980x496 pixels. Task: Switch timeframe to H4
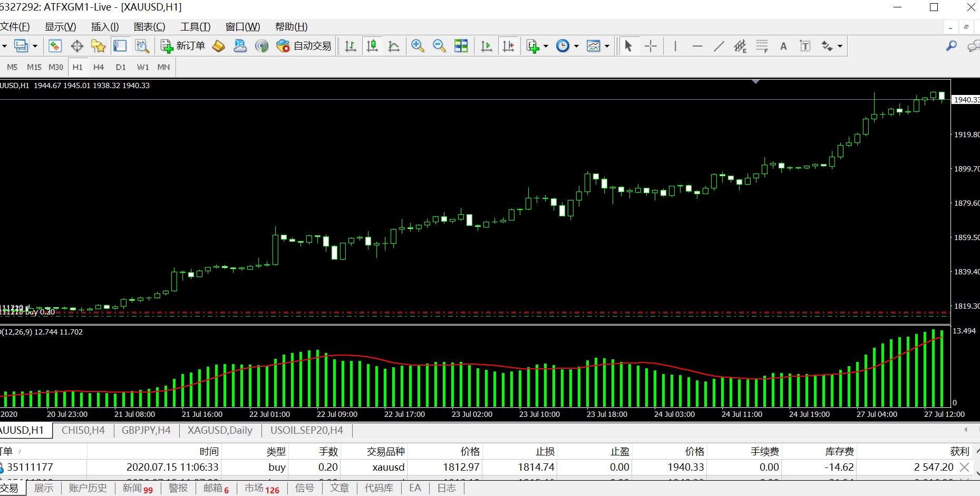point(99,67)
